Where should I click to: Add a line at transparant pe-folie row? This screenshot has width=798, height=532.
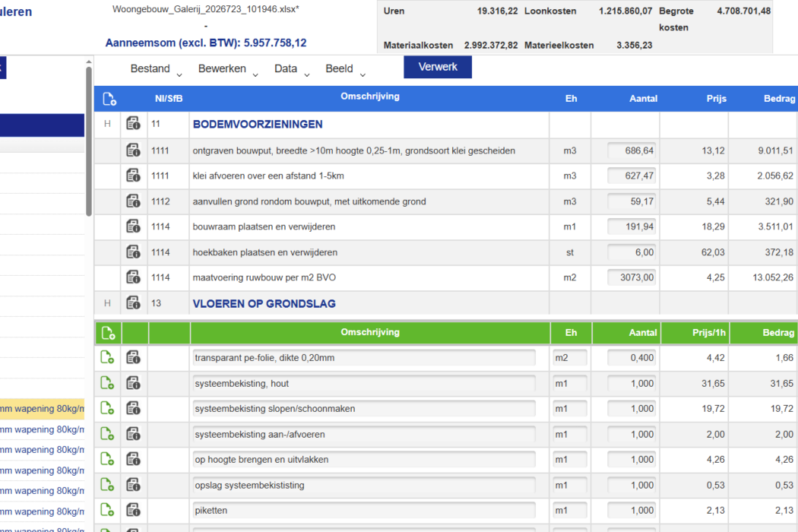[107, 357]
